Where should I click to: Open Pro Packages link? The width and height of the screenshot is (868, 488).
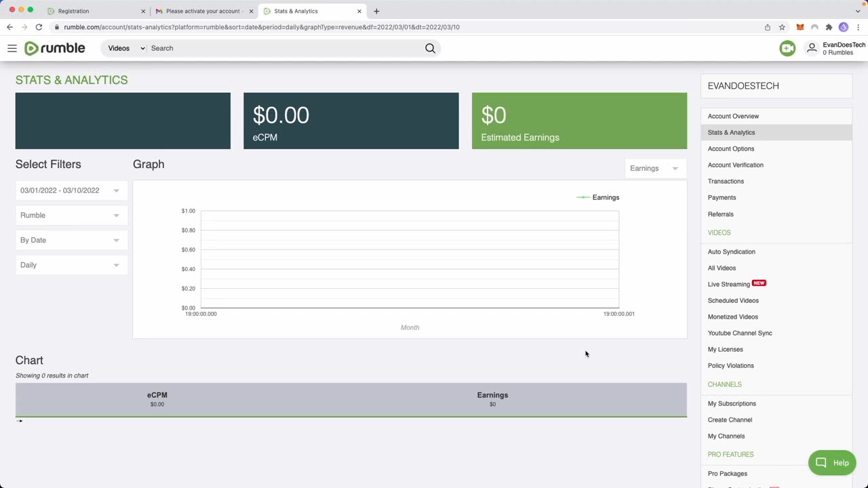tap(728, 474)
